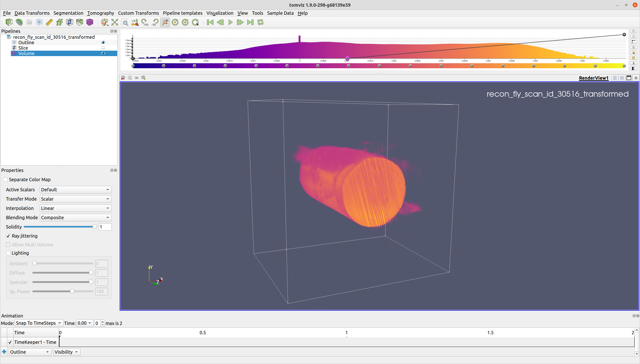Add a Contour module from toolbar
640x364 pixels.
(x=19, y=22)
